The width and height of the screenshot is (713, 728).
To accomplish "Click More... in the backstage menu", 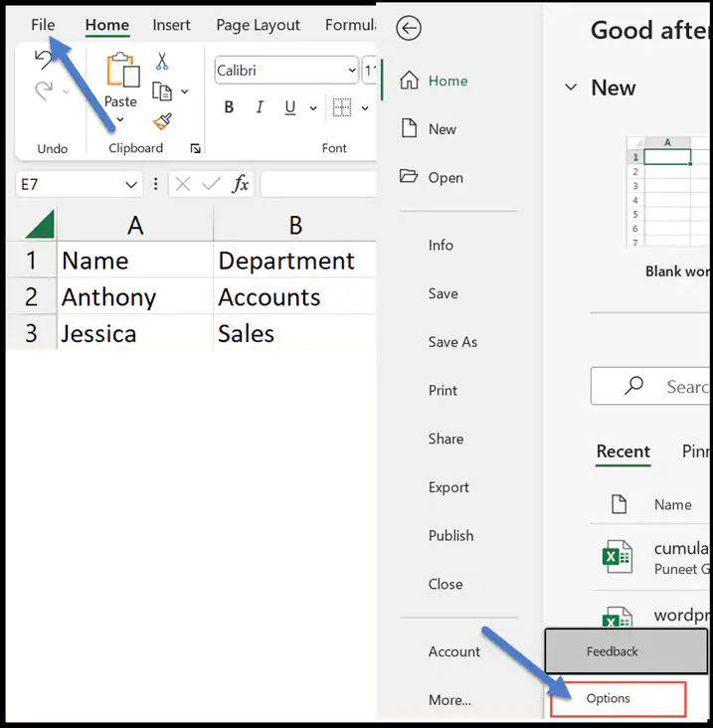I will tap(449, 700).
